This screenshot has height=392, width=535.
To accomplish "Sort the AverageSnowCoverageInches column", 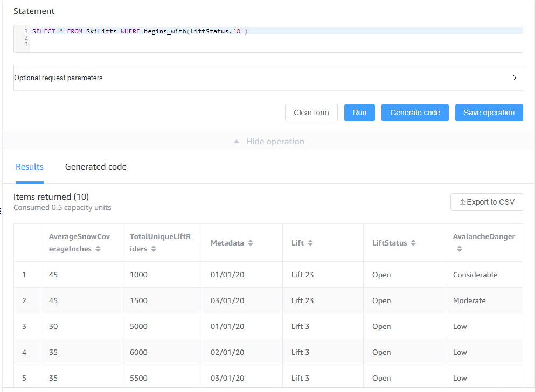I will tap(98, 249).
